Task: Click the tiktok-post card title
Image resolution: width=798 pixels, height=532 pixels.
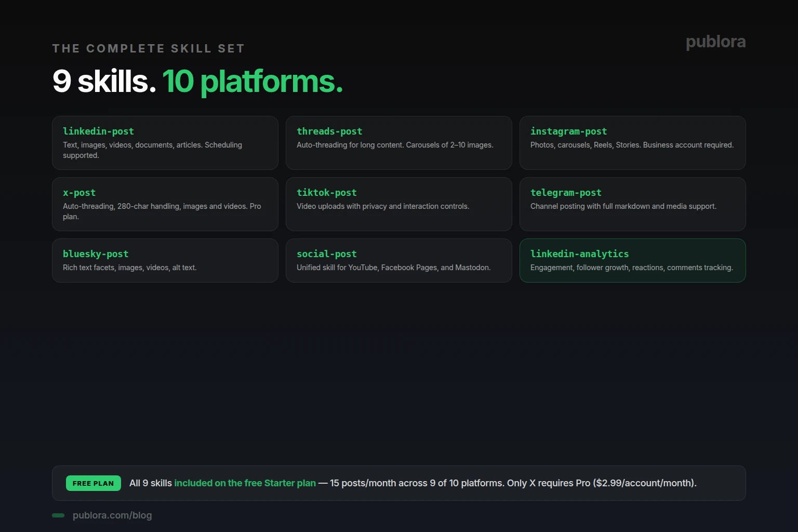Action: [327, 193]
